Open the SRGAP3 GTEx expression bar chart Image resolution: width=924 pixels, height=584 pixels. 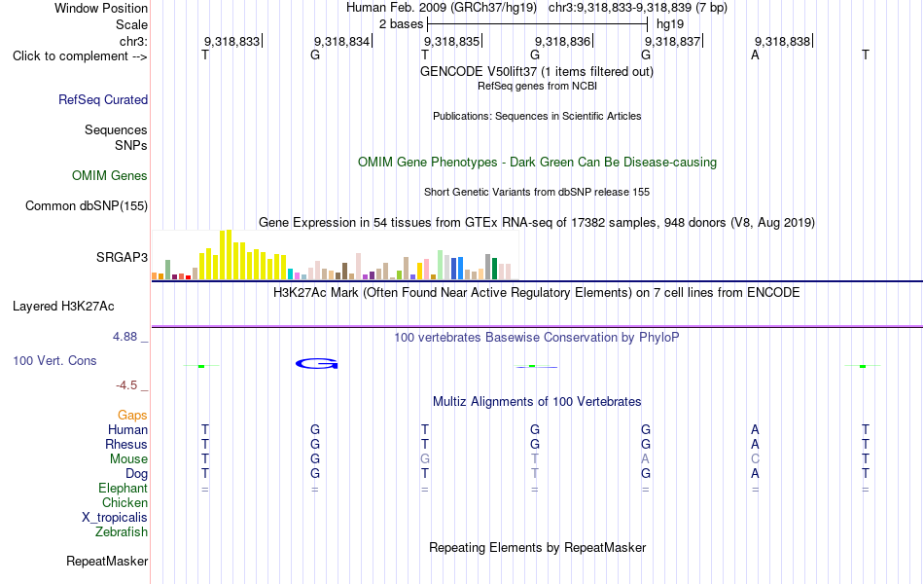[335, 255]
